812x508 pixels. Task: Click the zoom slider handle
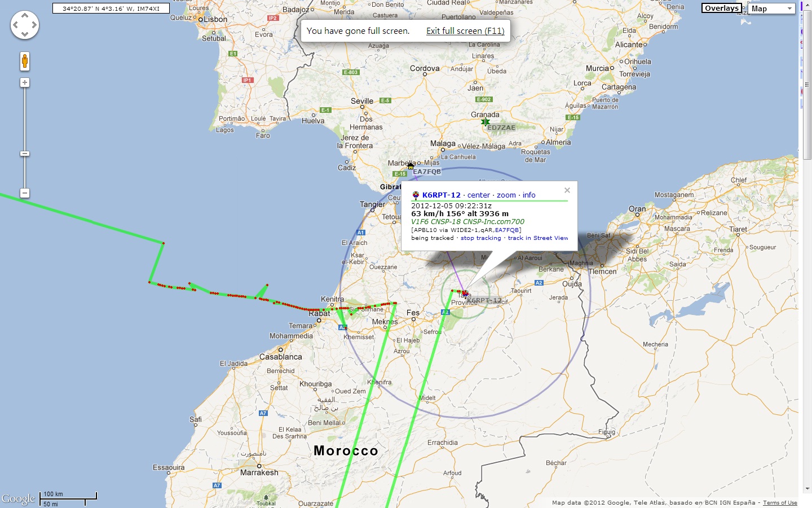(x=25, y=154)
